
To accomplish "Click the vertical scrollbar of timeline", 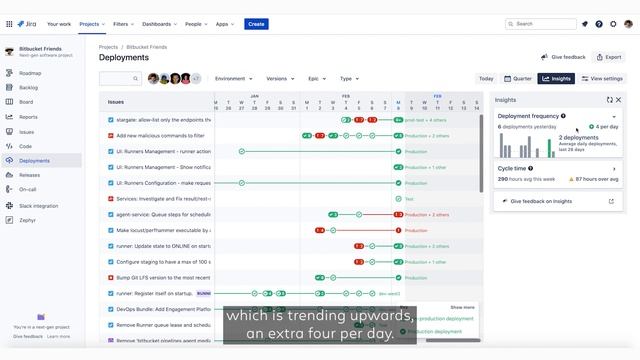I will 481,153.
